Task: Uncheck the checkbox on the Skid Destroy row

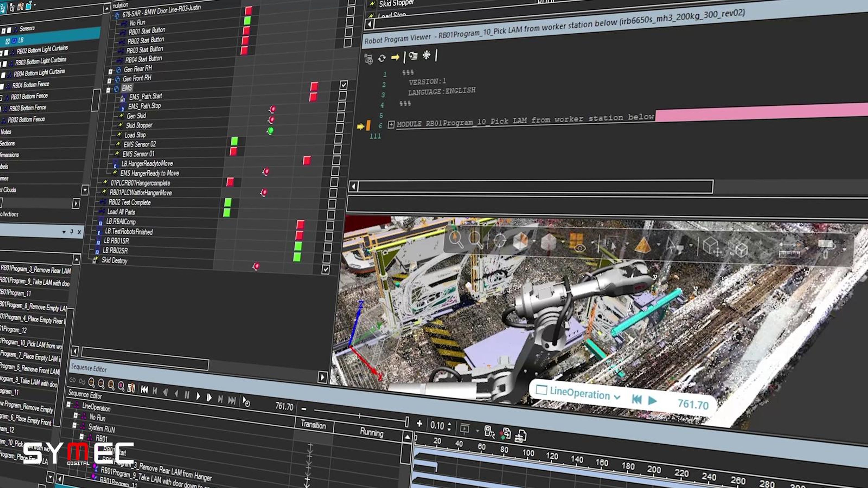Action: [x=325, y=270]
